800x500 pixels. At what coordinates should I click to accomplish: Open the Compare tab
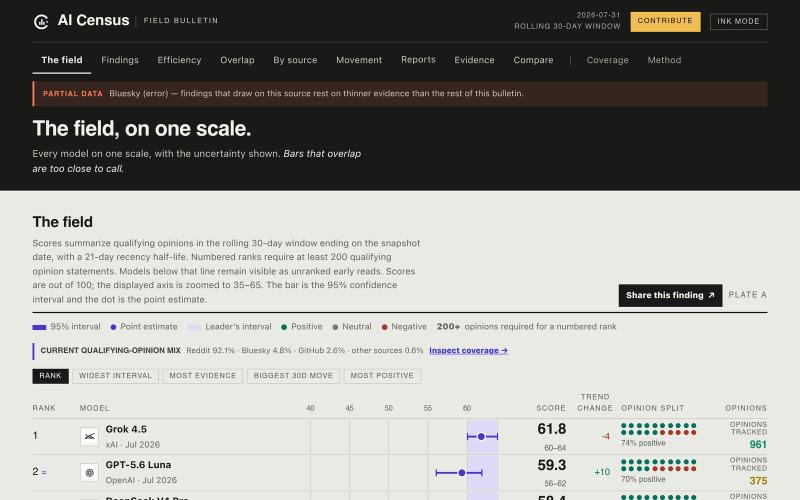point(533,60)
